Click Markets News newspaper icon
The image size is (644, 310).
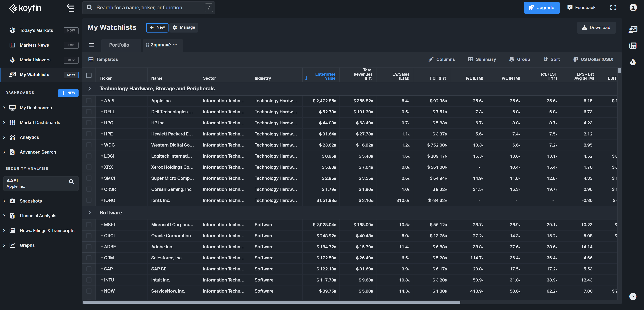pyautogui.click(x=12, y=45)
